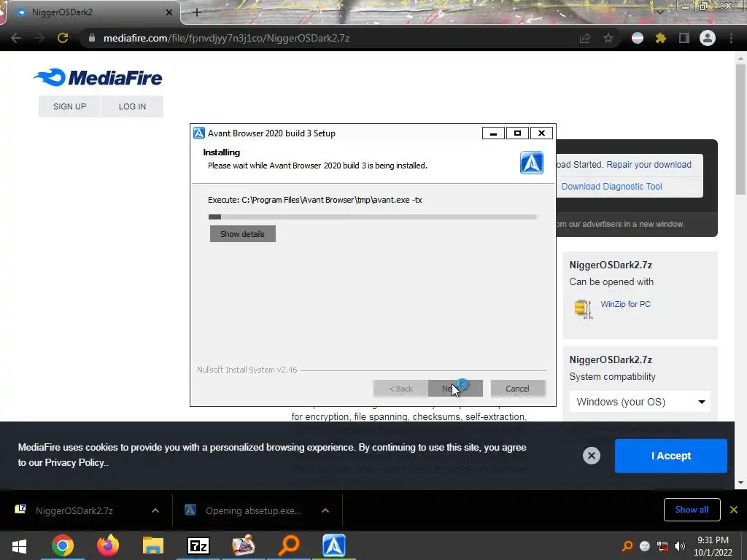Share this page using the share icon
The width and height of the screenshot is (747, 560).
click(x=585, y=39)
